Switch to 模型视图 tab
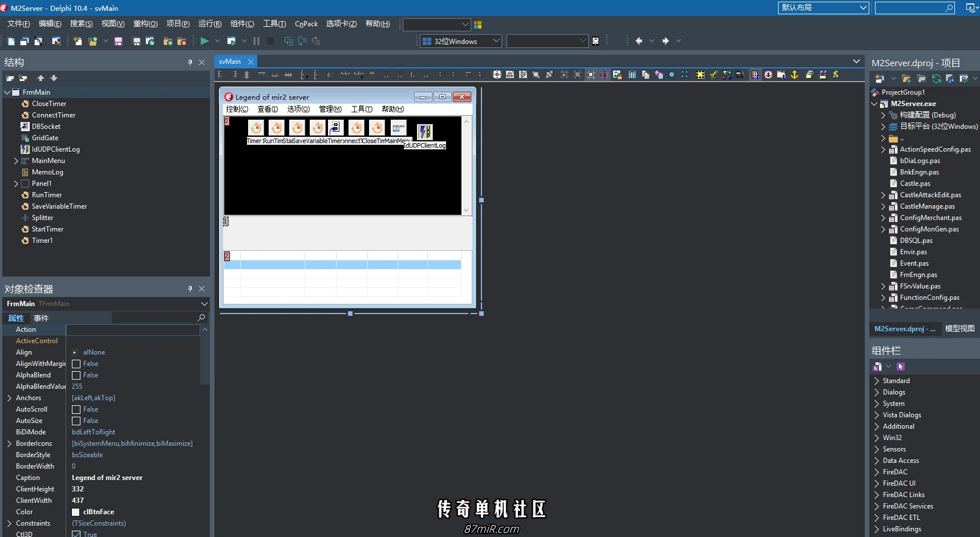The height and width of the screenshot is (537, 980). (x=959, y=328)
